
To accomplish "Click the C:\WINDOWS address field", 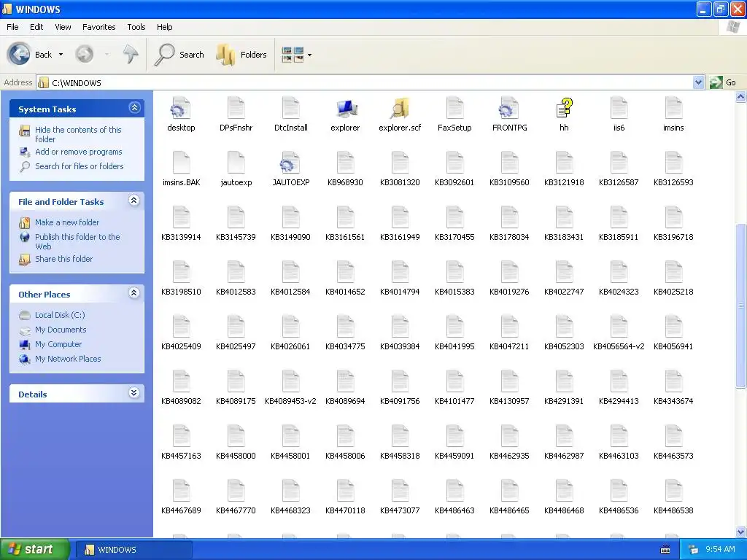I will [365, 82].
